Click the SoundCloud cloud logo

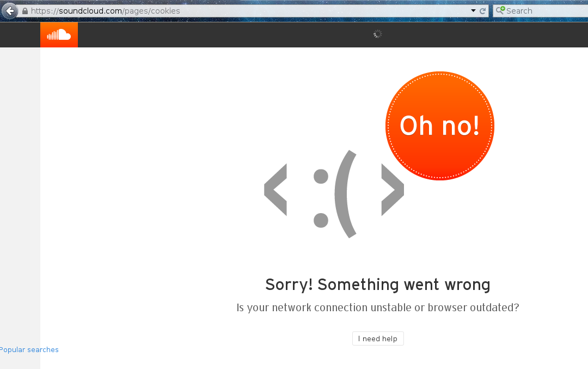(x=59, y=34)
